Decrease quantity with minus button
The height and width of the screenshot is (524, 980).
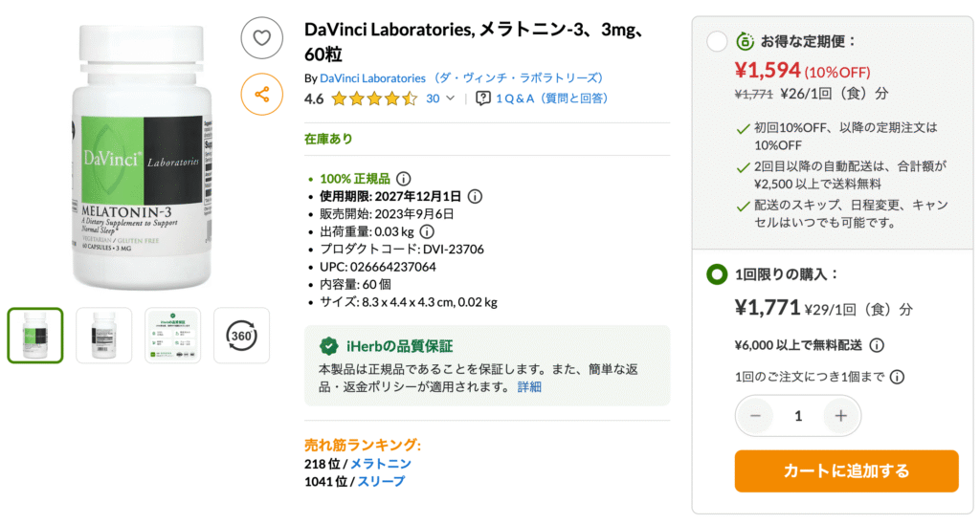(756, 416)
